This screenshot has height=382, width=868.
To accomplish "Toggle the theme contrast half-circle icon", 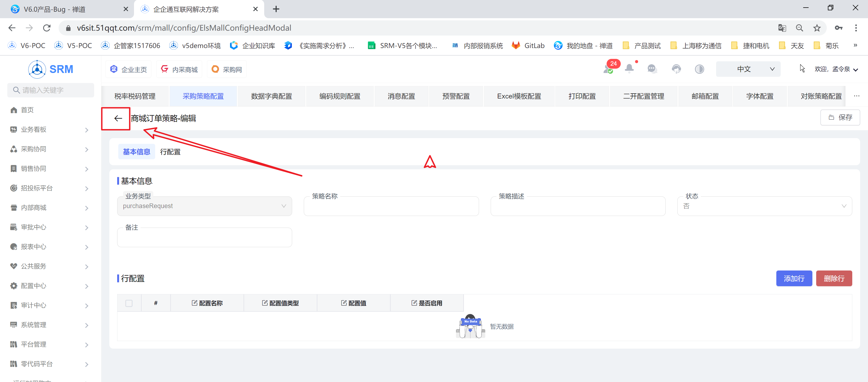I will pos(699,69).
